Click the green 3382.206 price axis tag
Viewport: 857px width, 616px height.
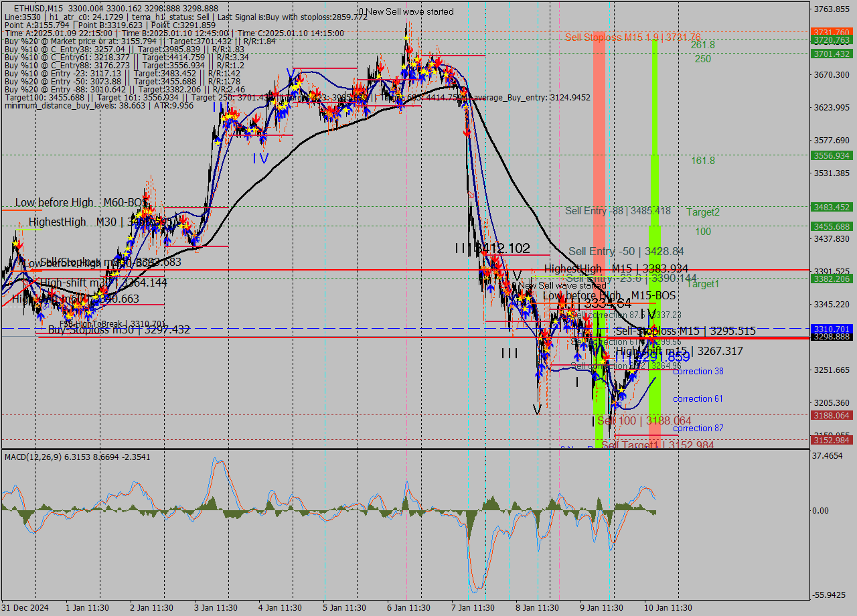tap(832, 279)
